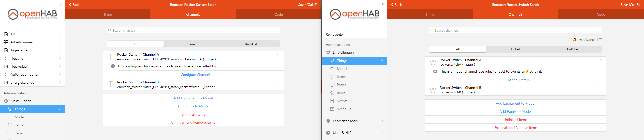Click the Heizung layout grid icon

click(6, 58)
